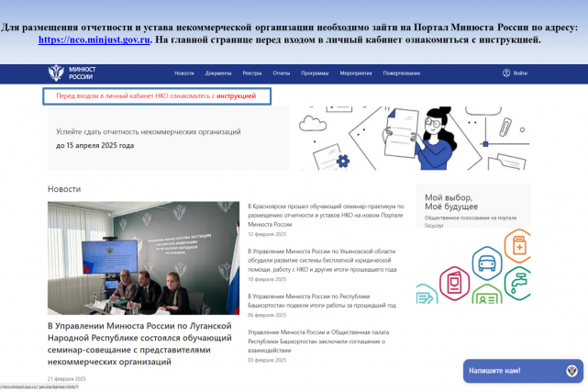Click the green ID card hexagon icon
Viewport: 588px width, 392px height.
coord(487,295)
